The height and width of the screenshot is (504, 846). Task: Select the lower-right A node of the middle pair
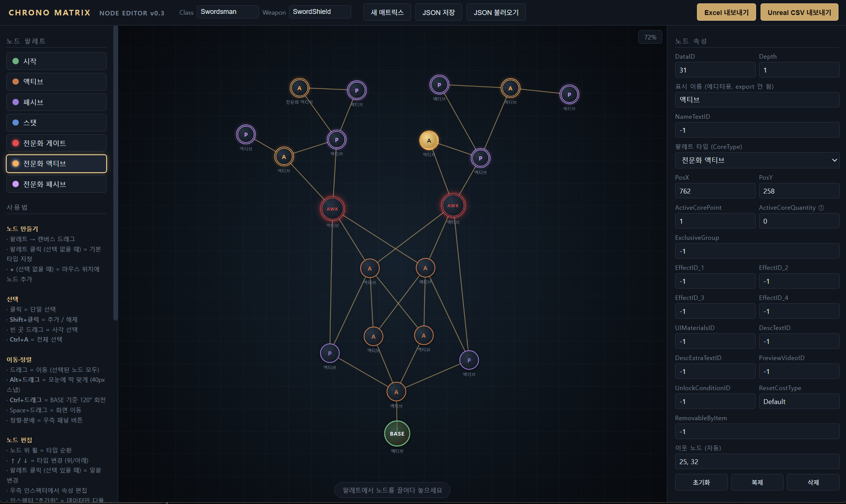pos(424,335)
